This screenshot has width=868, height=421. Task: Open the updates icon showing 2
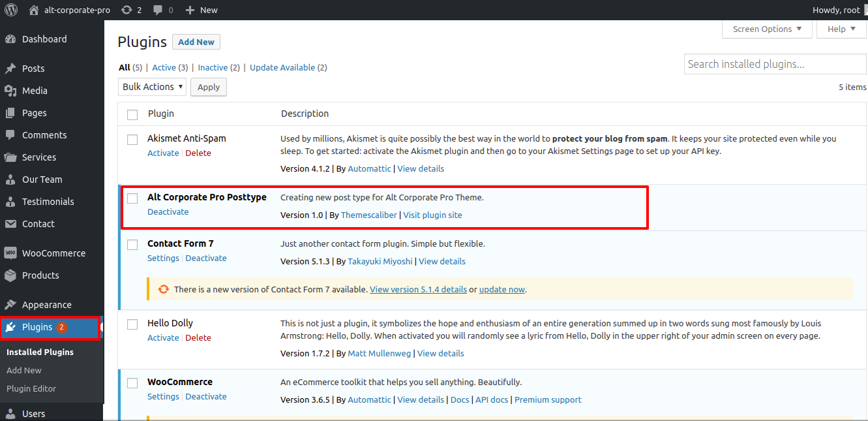click(127, 10)
